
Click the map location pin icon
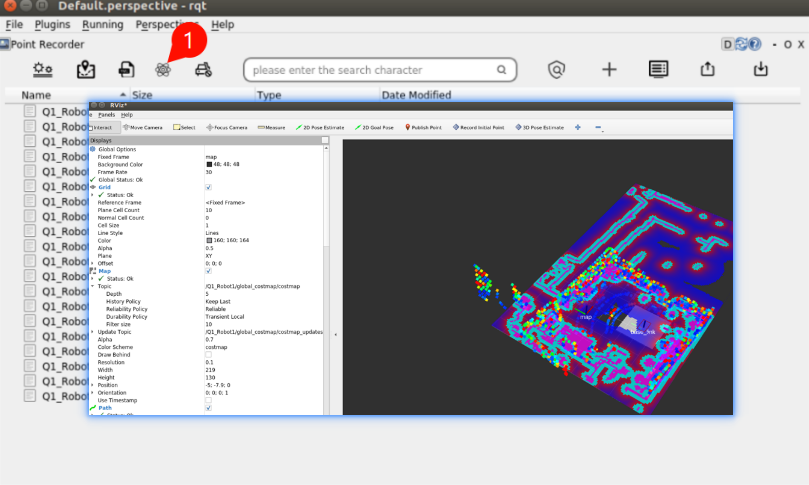click(86, 69)
